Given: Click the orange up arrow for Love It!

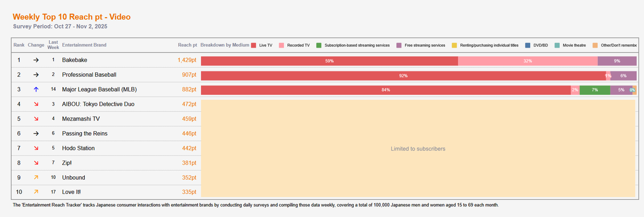Looking at the screenshot, I should 36,191.
